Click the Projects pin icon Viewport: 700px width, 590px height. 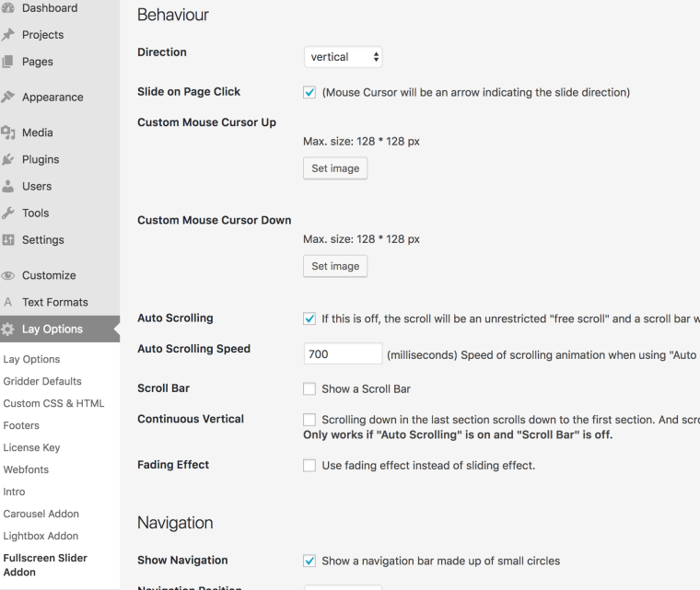coord(7,35)
